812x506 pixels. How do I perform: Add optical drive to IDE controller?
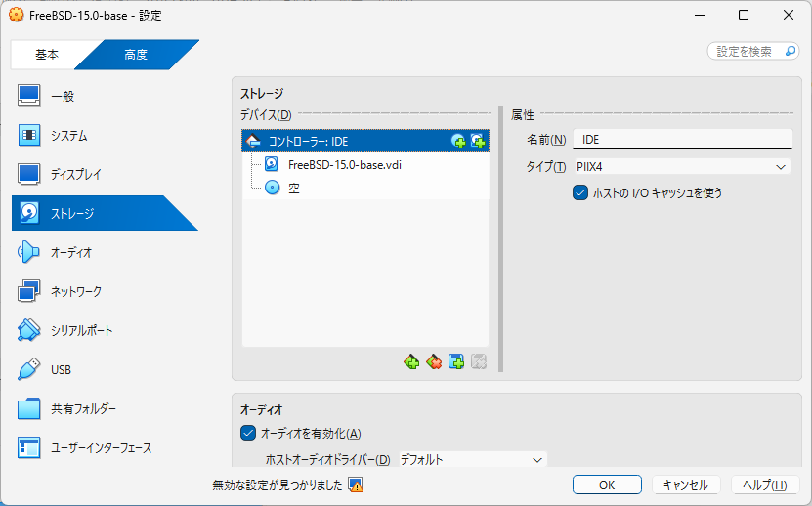pyautogui.click(x=458, y=141)
